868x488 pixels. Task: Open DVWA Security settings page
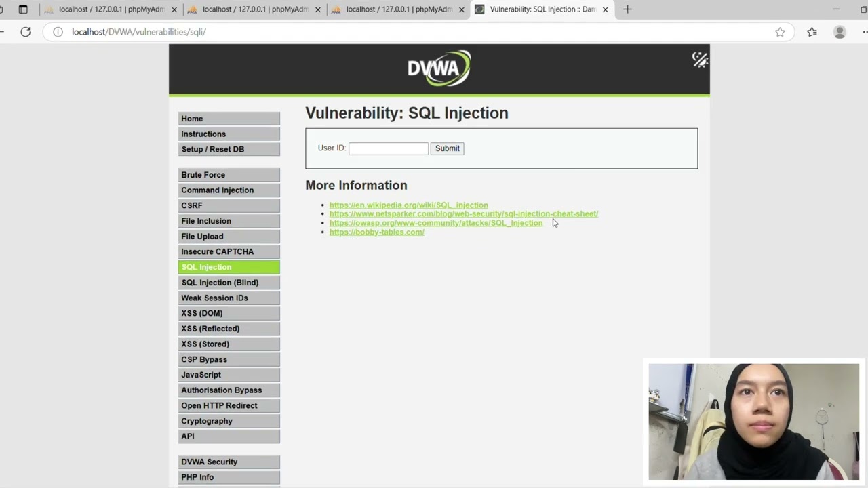pyautogui.click(x=229, y=462)
